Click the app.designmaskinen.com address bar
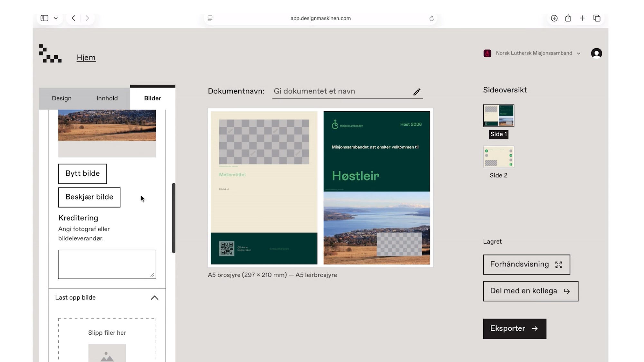The width and height of the screenshot is (644, 362). pyautogui.click(x=320, y=18)
